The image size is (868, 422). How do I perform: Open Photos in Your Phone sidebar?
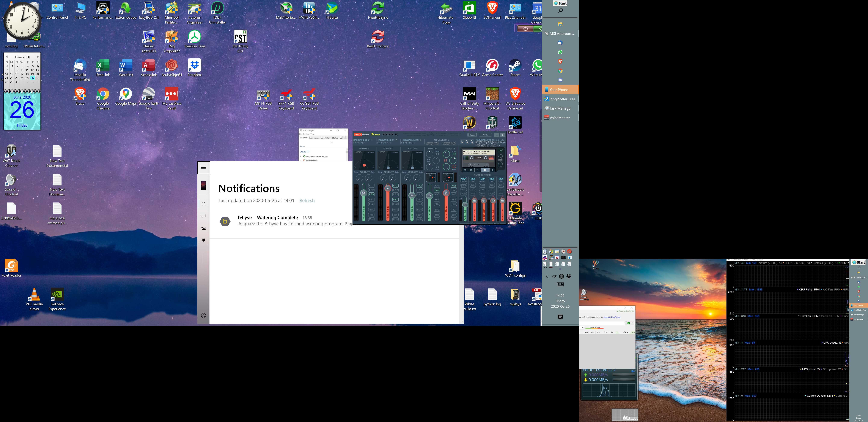[204, 228]
